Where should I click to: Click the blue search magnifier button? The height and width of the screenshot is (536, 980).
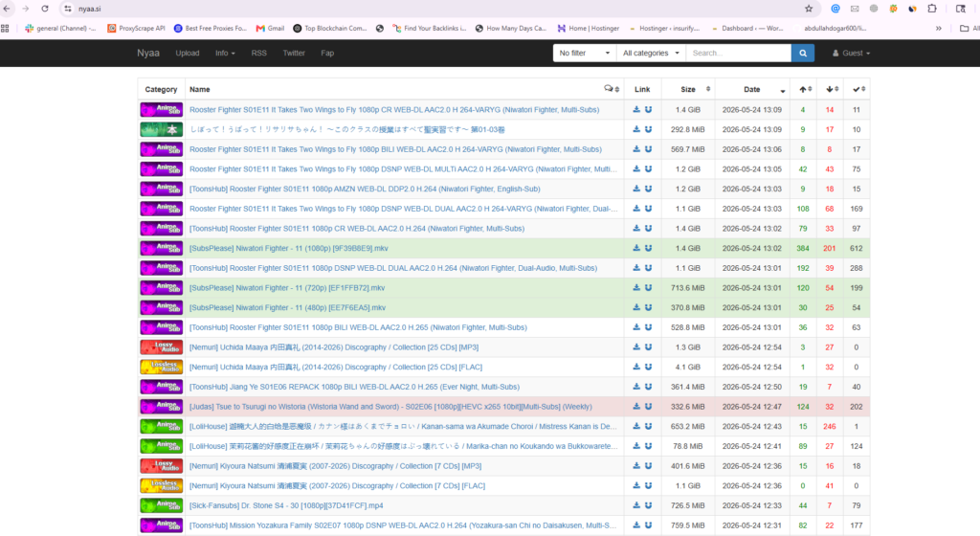(x=803, y=53)
